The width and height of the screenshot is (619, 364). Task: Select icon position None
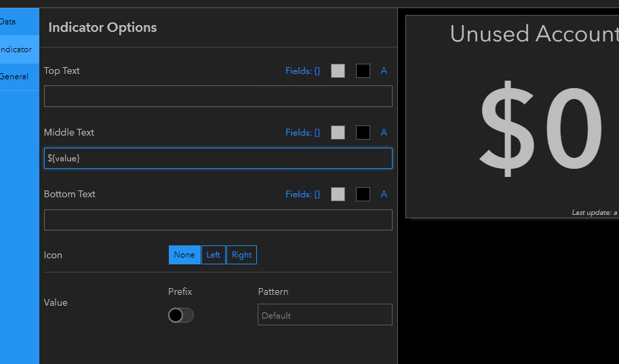184,255
